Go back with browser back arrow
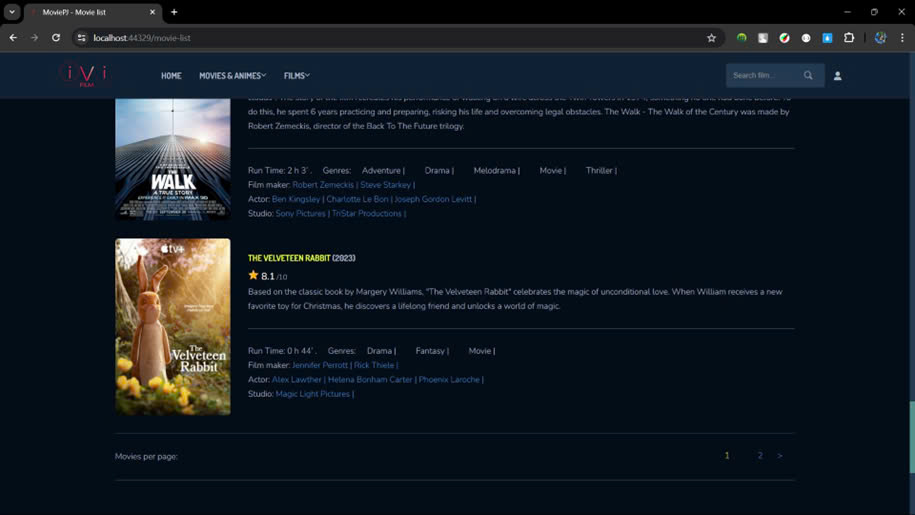The height and width of the screenshot is (515, 915). pos(13,38)
